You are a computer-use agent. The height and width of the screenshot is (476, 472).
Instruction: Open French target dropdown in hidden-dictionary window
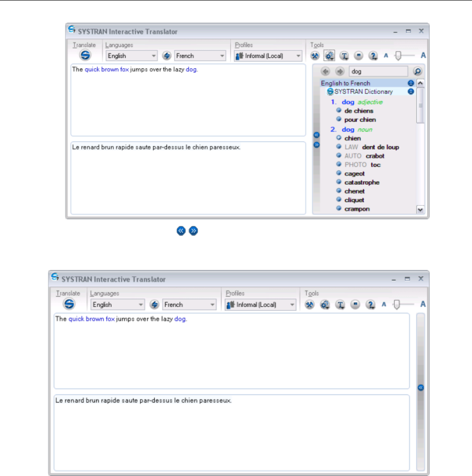[189, 305]
